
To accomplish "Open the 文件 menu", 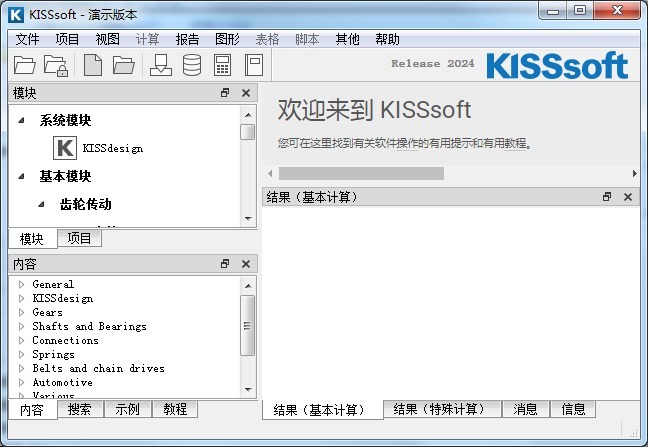I will coord(27,39).
